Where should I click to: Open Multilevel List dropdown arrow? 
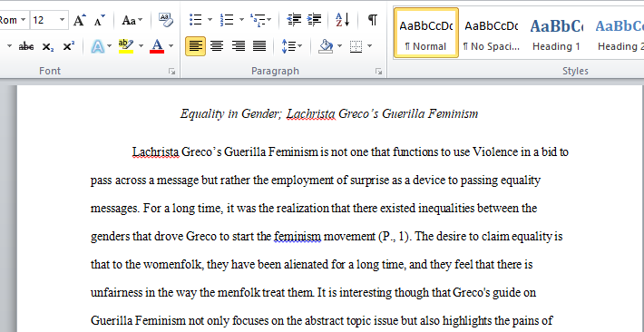tap(269, 19)
